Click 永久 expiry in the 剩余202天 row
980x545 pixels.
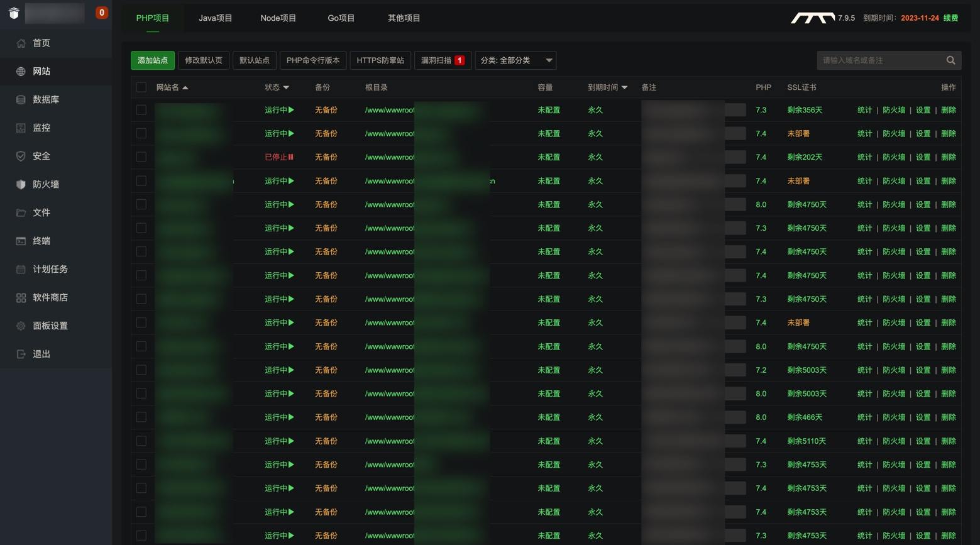tap(595, 157)
